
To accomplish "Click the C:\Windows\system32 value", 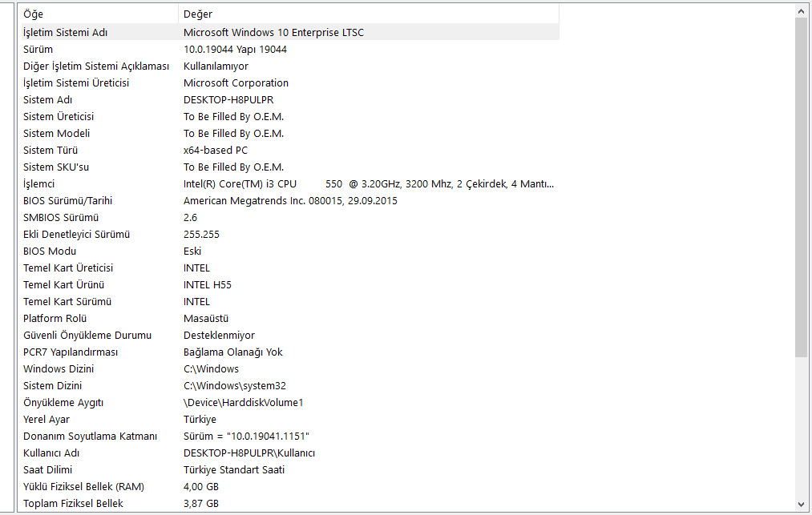I will coord(235,385).
